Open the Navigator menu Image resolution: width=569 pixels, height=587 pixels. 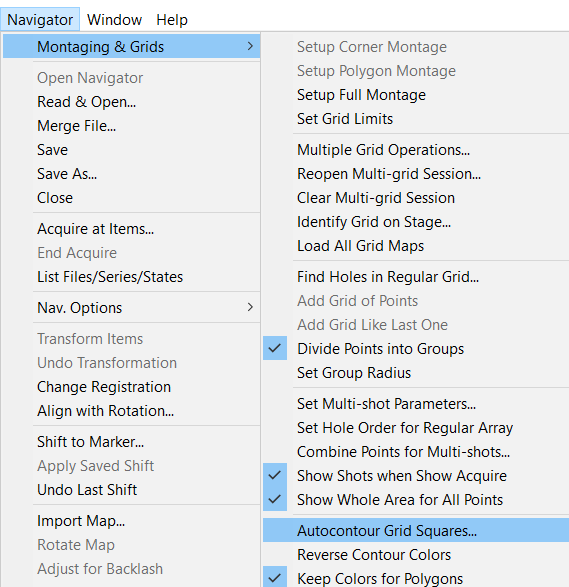40,19
